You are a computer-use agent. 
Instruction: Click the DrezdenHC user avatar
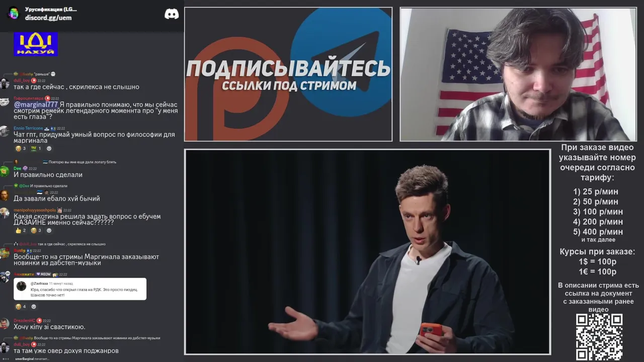(5, 324)
